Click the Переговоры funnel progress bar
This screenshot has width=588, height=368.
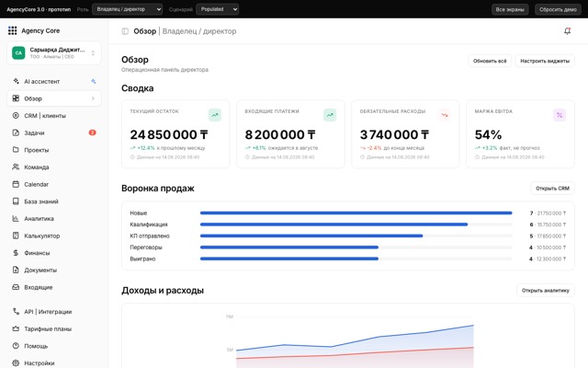pos(356,247)
